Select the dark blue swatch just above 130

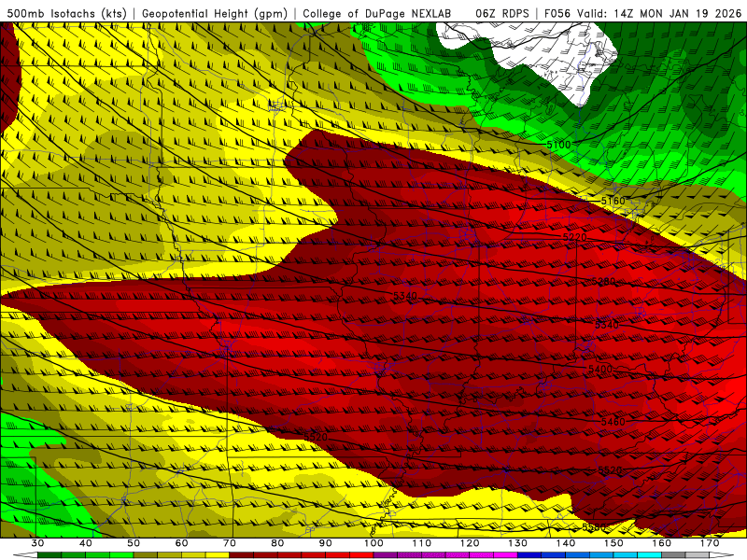(x=529, y=555)
